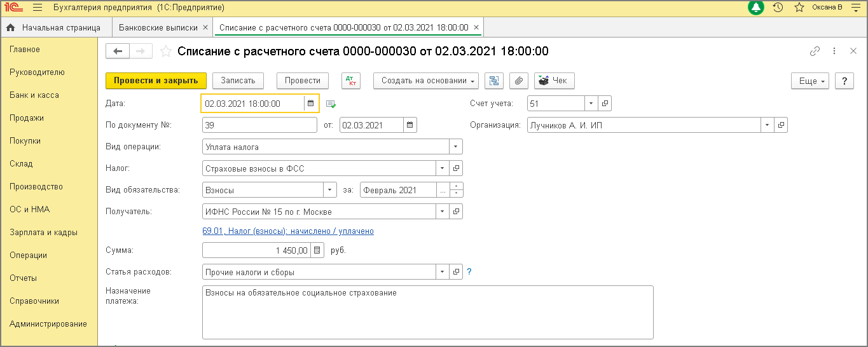Expand the Вид операции dropdown
The height and width of the screenshot is (347, 868).
[456, 147]
